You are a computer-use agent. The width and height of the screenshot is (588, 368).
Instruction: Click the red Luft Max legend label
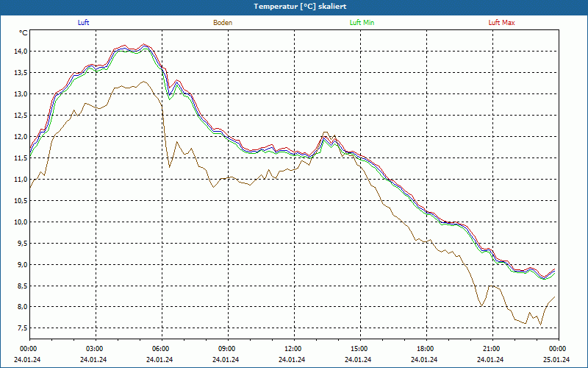click(501, 23)
